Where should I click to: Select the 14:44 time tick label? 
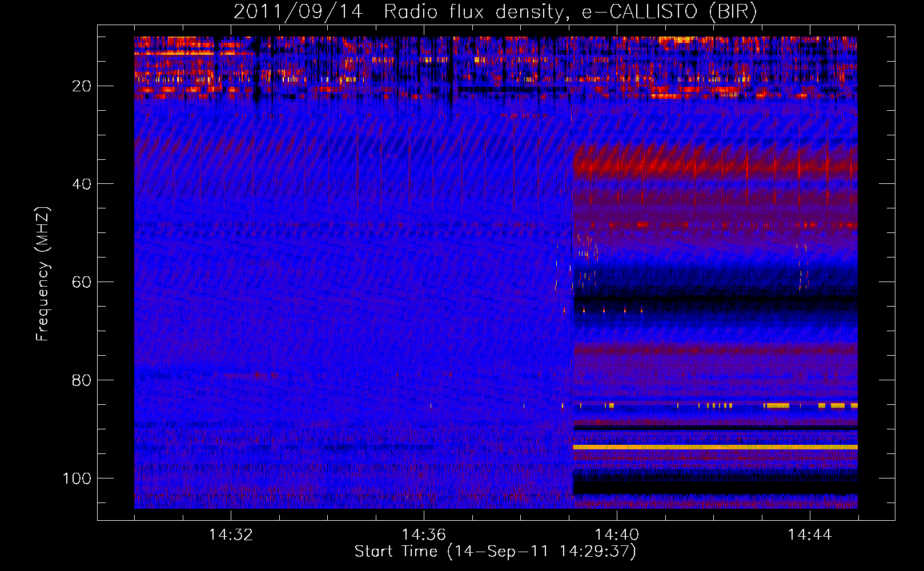click(810, 535)
